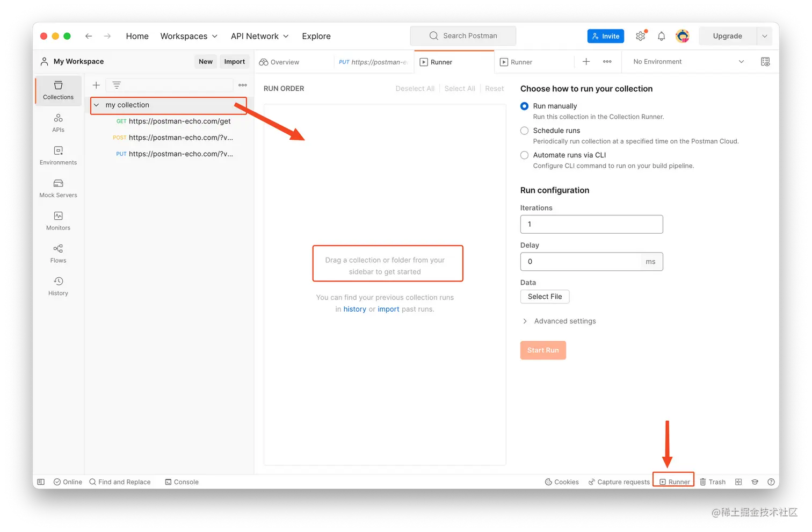Switch to the Overview tab
Screen dimensions: 812x532
pos(279,62)
